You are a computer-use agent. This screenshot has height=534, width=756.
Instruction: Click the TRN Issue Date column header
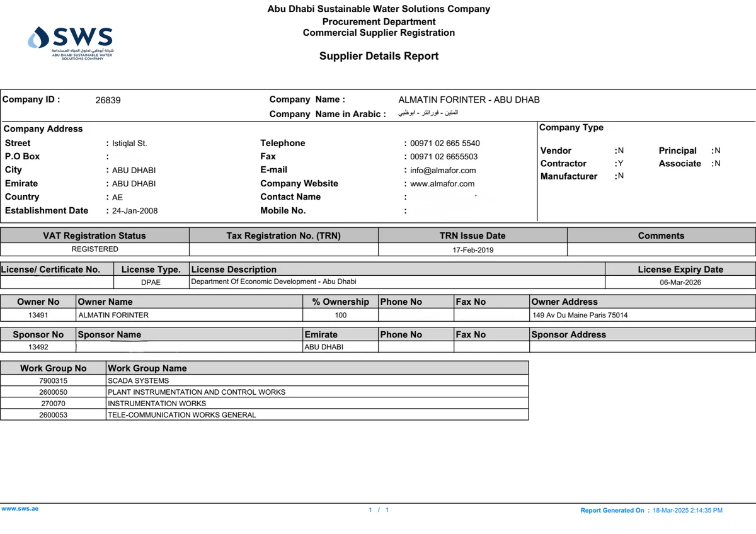tap(472, 236)
